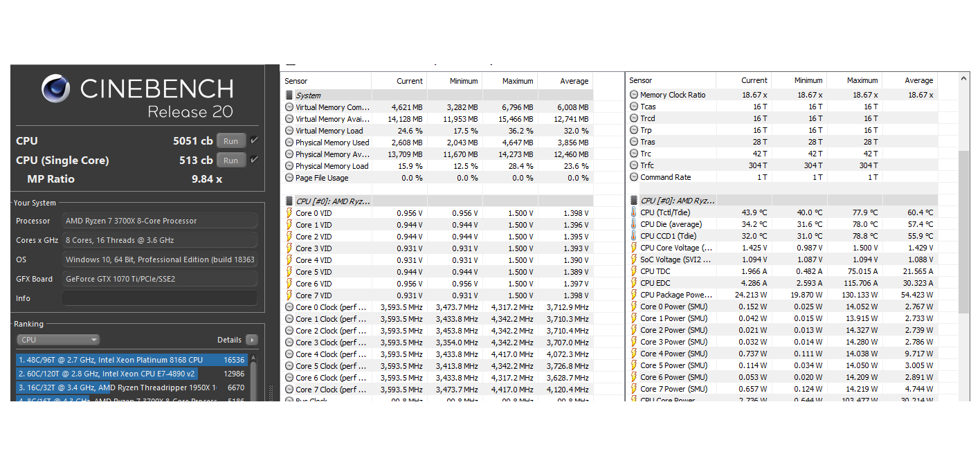Click the Physical Memory Used sensor icon
This screenshot has width=980, height=465.
(x=289, y=143)
